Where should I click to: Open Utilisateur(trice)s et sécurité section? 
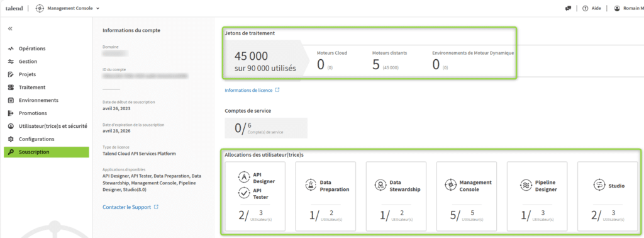53,126
